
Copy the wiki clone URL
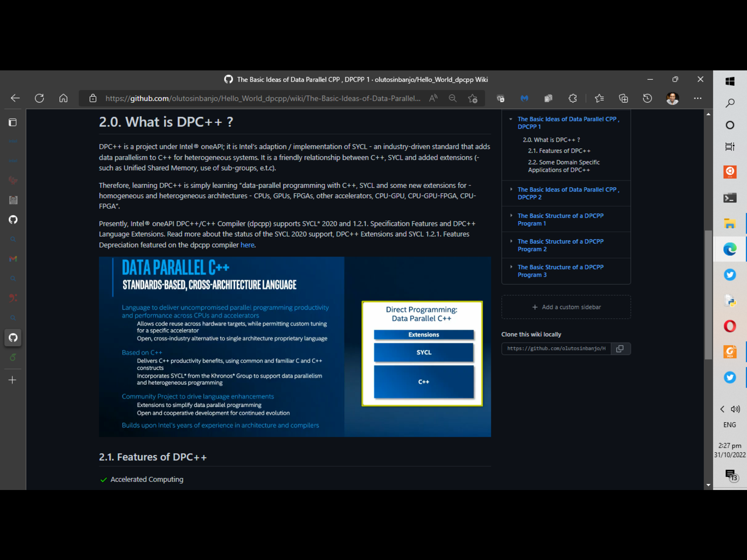(x=620, y=348)
